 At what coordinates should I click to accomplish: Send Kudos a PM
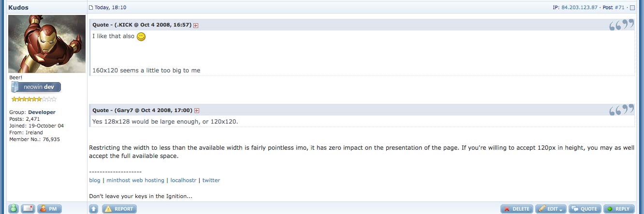pos(49,209)
